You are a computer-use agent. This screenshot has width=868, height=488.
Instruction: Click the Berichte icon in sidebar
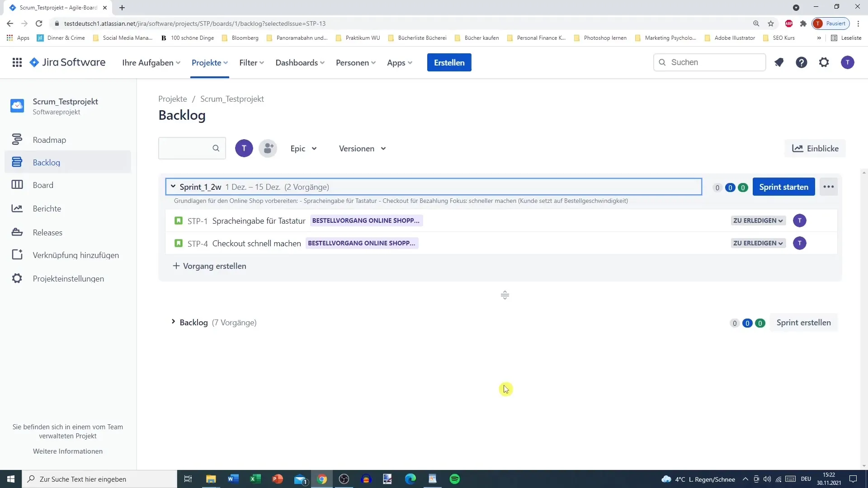(x=17, y=208)
